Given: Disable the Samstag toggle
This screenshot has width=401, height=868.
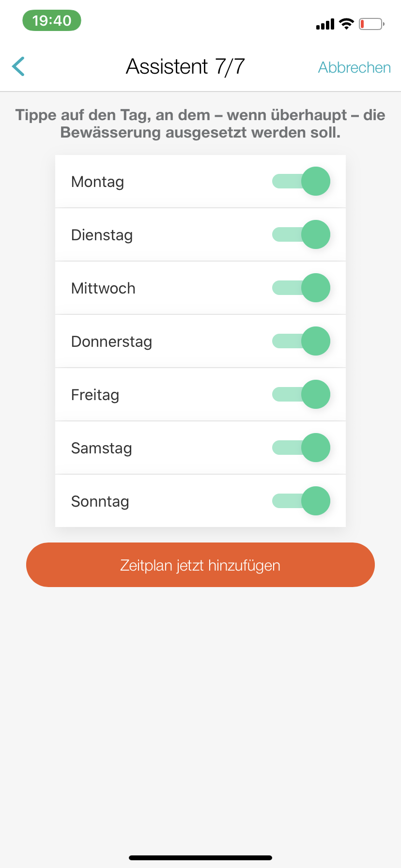Looking at the screenshot, I should 301,448.
